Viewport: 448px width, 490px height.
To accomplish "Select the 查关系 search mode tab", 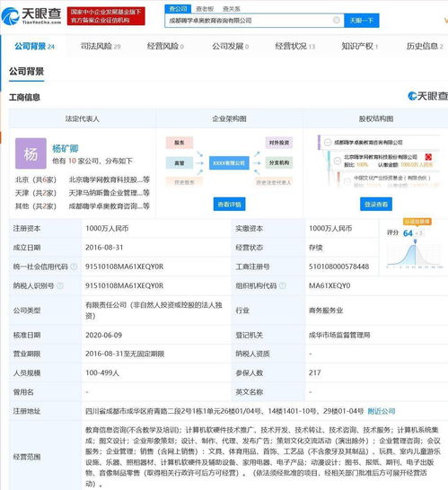I will coord(232,9).
